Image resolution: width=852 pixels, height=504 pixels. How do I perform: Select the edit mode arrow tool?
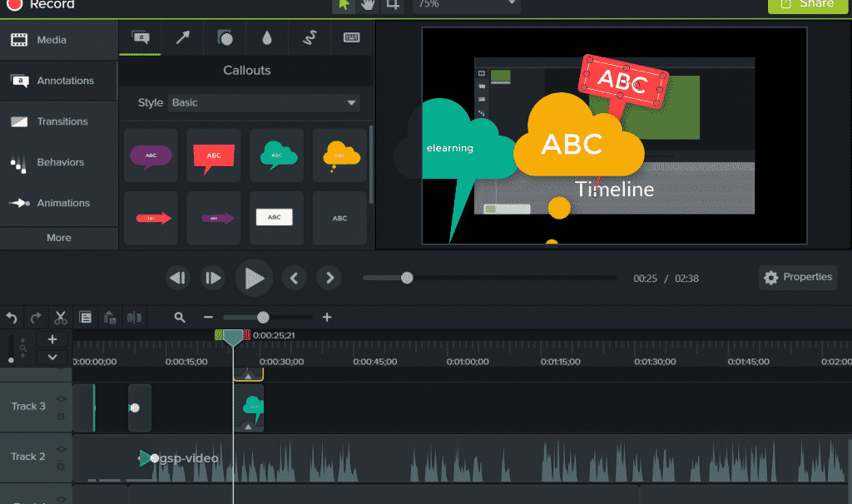tap(344, 6)
